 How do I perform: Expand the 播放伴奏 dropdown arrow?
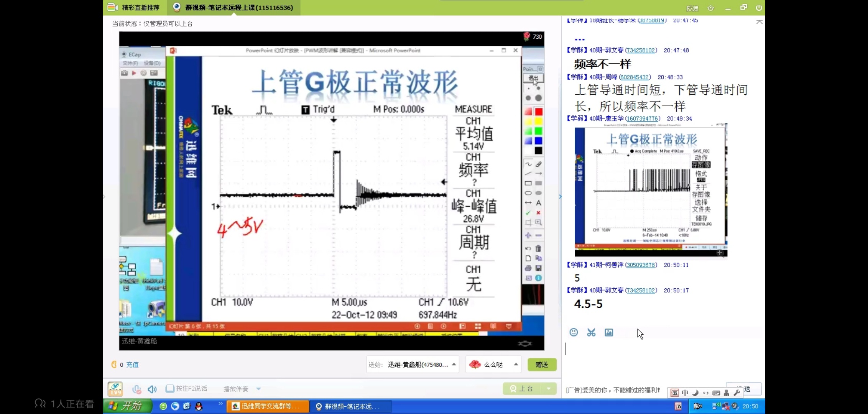[259, 389]
